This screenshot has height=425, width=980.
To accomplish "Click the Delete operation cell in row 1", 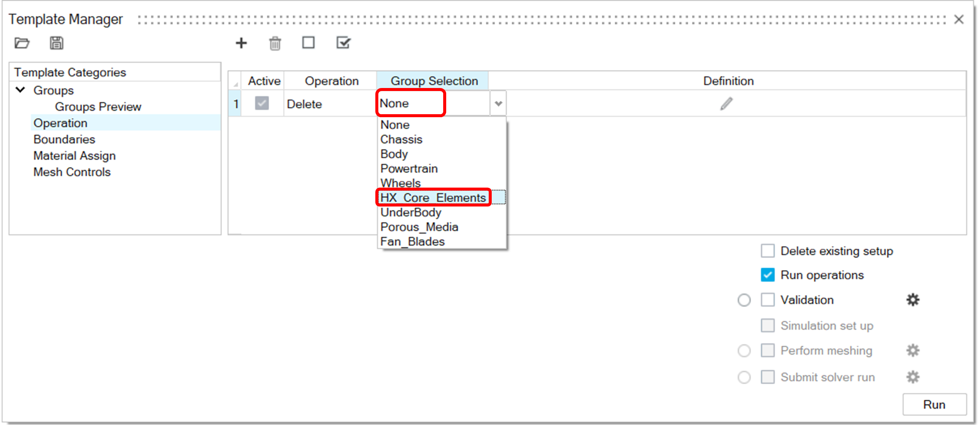I will click(330, 104).
